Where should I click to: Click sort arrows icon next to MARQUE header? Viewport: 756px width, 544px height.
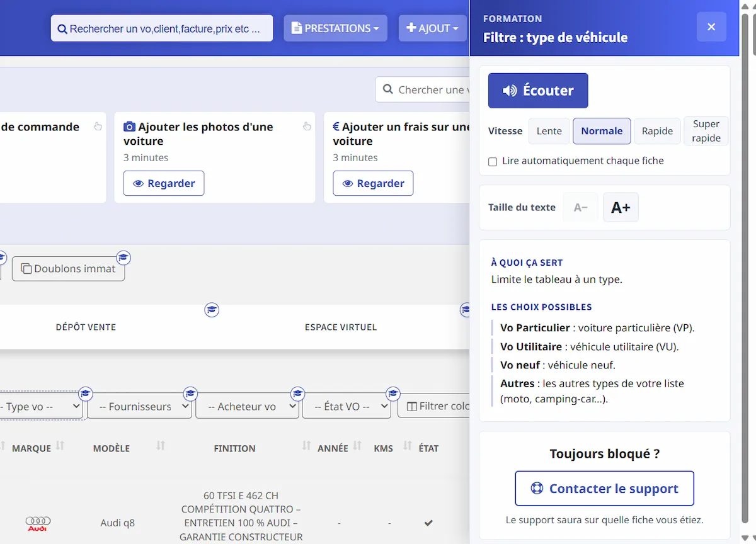(x=60, y=446)
